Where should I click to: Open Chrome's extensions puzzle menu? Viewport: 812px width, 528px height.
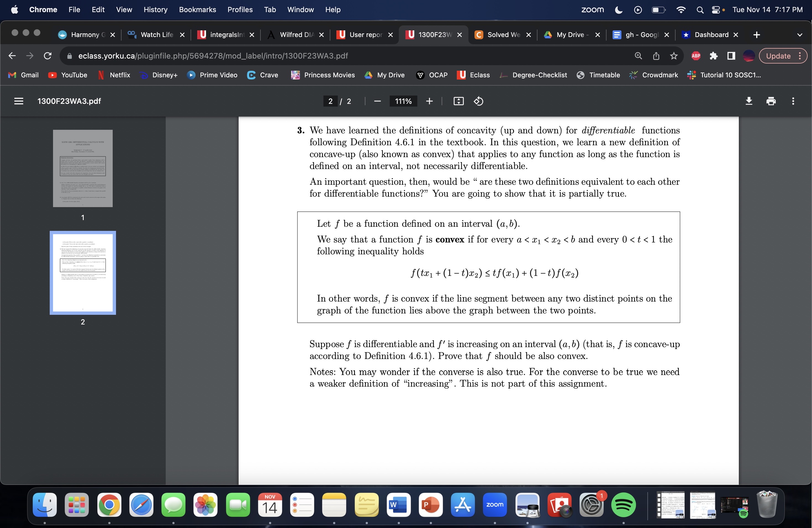(713, 56)
